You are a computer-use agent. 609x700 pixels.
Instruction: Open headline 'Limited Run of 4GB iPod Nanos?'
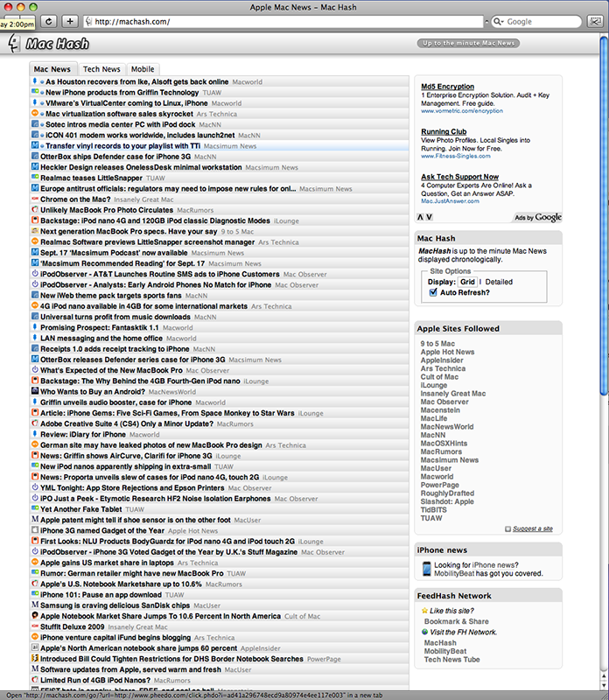pyautogui.click(x=95, y=680)
